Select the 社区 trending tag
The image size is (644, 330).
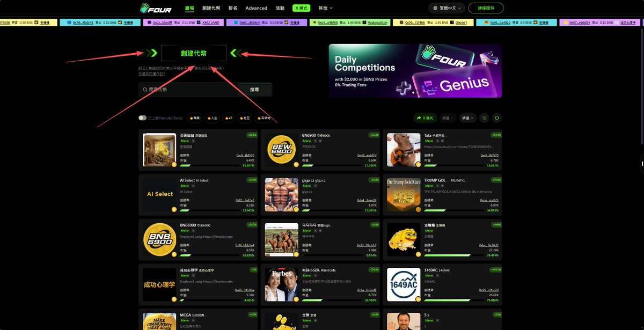(245, 118)
